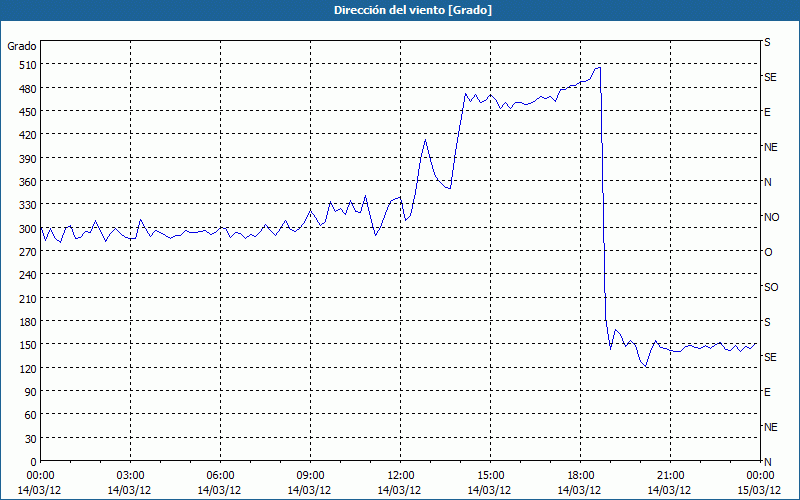This screenshot has width=800, height=500.
Task: Select the y-axis value 30
Action: [x=31, y=439]
